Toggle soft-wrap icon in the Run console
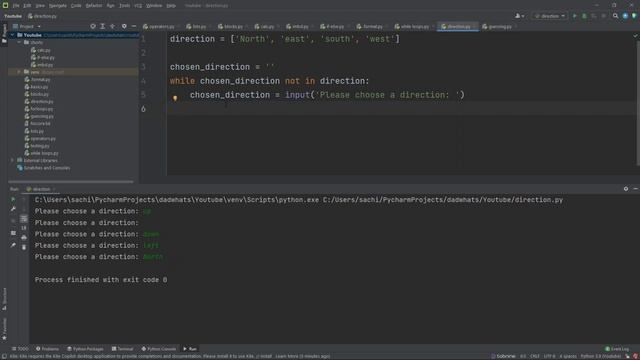 tap(24, 219)
